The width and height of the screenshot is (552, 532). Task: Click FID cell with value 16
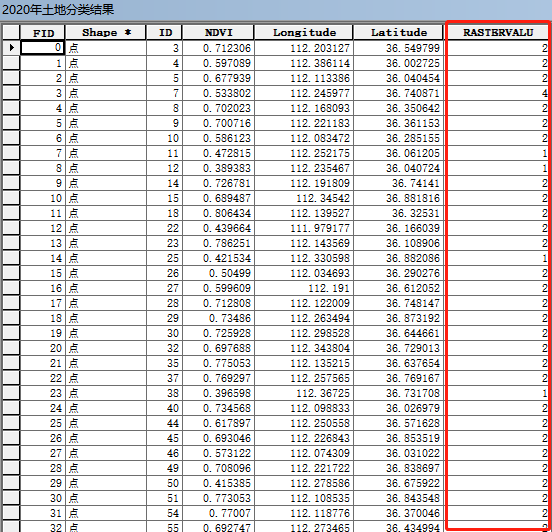[x=43, y=288]
